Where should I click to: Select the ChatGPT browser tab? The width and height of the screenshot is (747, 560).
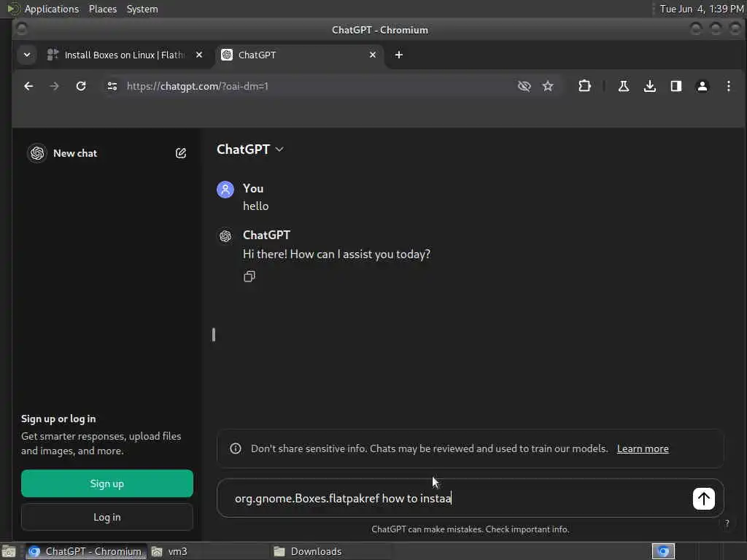(300, 55)
